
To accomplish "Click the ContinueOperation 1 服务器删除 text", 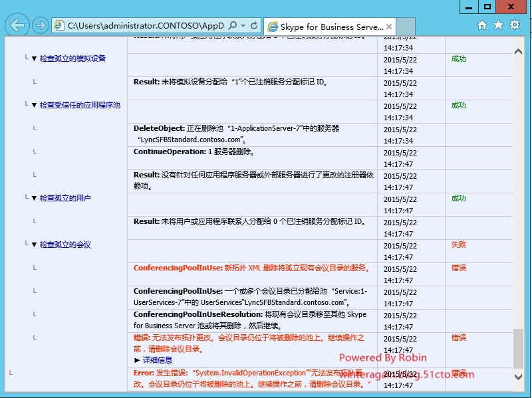I will pos(194,151).
